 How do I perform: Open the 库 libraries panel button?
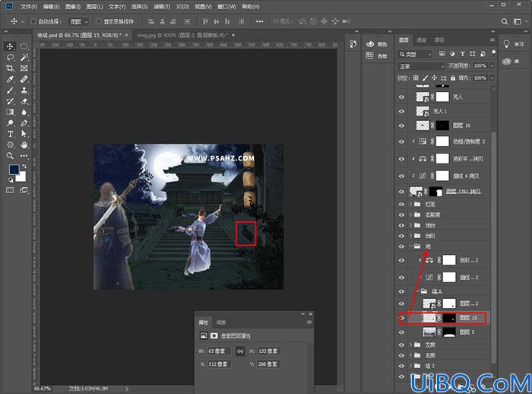[x=511, y=62]
